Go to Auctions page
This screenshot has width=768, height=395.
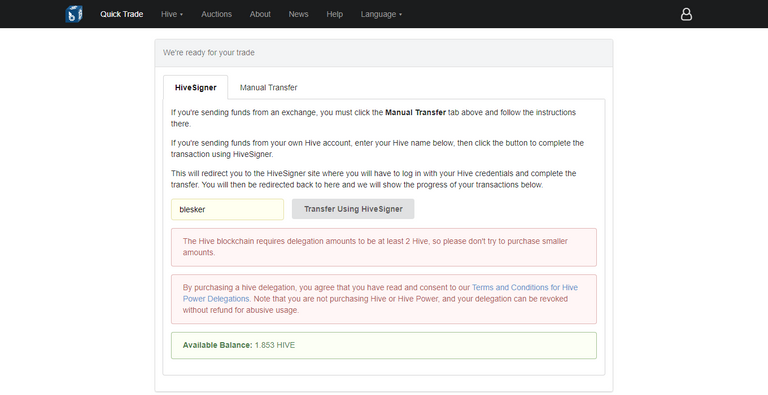216,14
